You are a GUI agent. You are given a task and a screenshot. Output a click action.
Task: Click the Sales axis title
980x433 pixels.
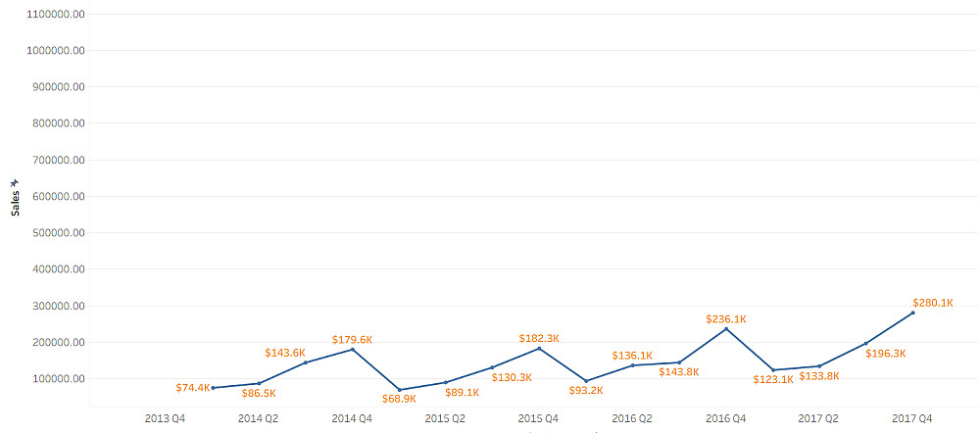pos(14,202)
